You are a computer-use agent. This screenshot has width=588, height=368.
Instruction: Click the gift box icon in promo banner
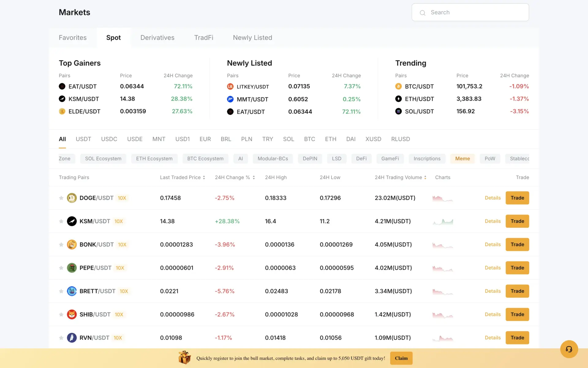coord(185,358)
